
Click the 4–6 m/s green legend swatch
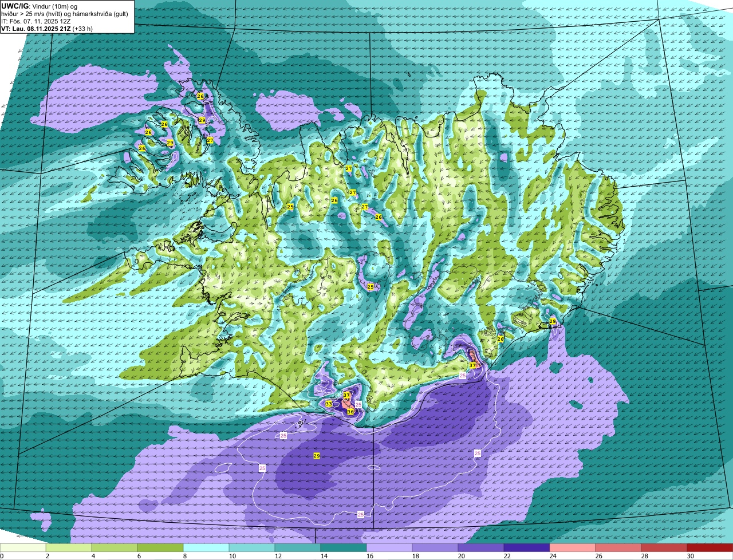115,548
